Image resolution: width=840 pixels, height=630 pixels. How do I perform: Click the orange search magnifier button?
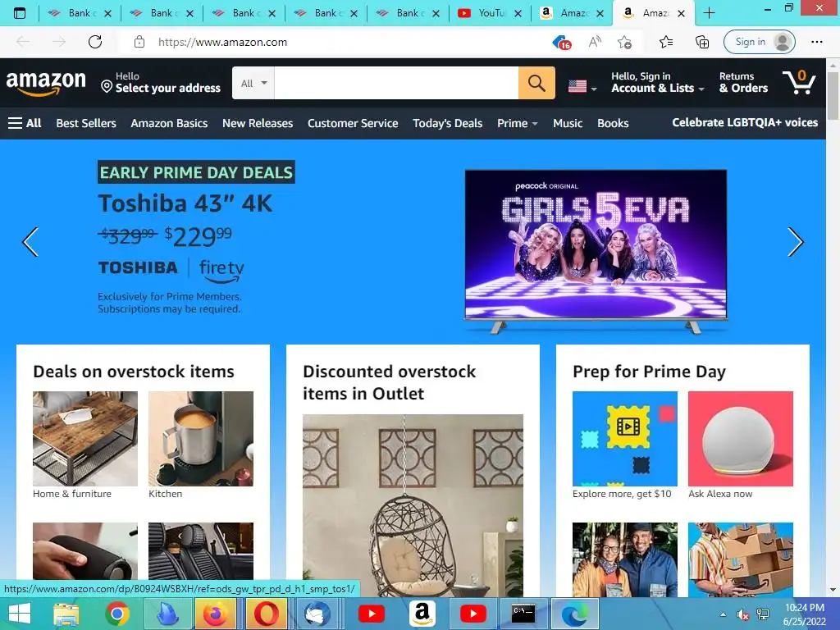tap(536, 83)
